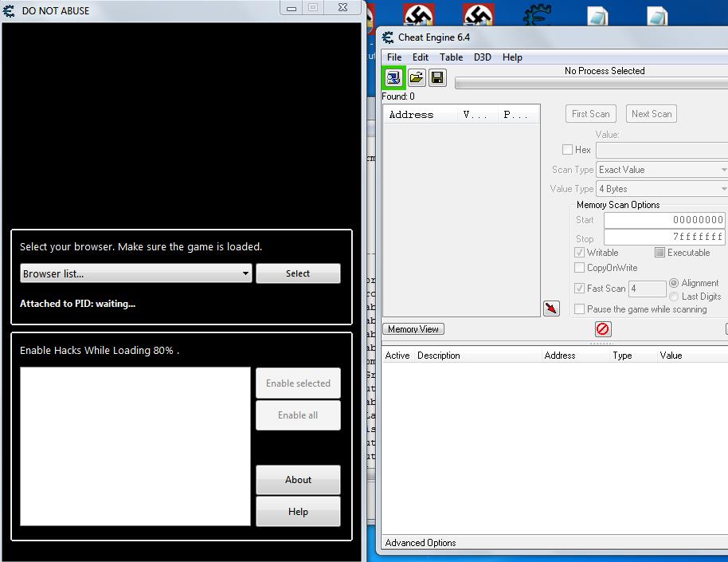Click the scan progress bar
Viewport: 728px width, 562px height.
590,83
